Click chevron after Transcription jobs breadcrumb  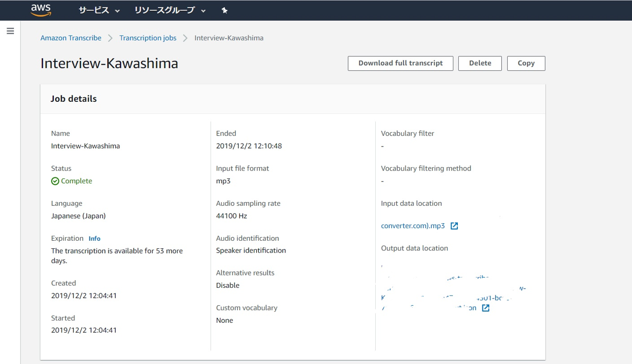coord(185,38)
